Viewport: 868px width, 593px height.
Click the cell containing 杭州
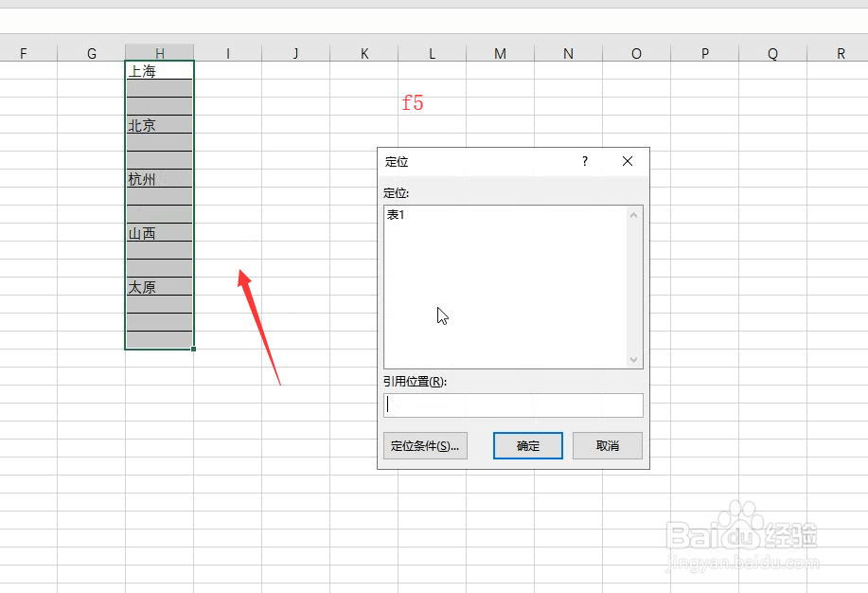coord(159,178)
